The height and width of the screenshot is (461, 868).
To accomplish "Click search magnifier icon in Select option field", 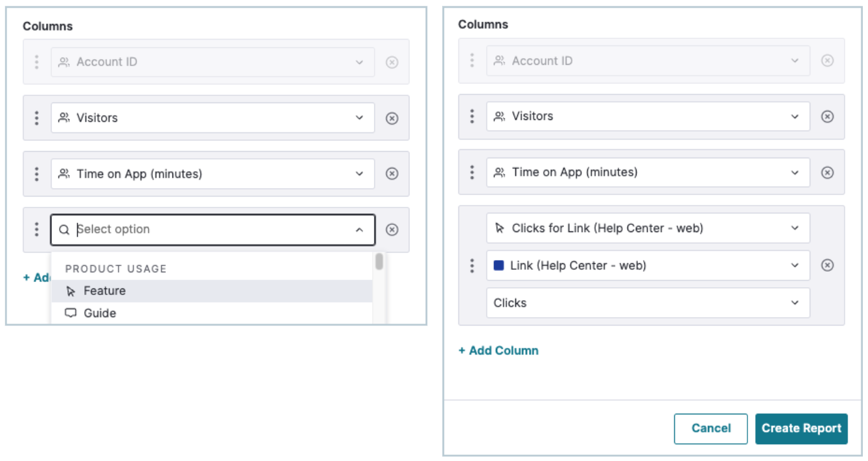I will [x=64, y=230].
